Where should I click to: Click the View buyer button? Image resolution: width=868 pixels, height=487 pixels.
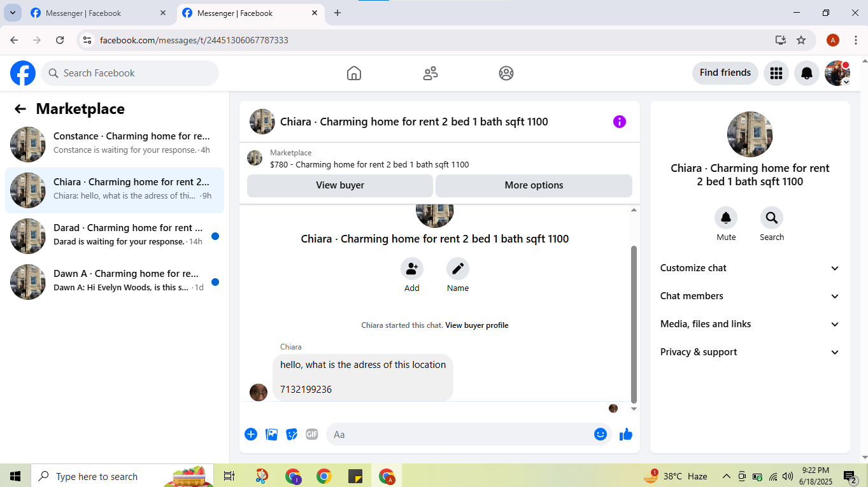340,185
